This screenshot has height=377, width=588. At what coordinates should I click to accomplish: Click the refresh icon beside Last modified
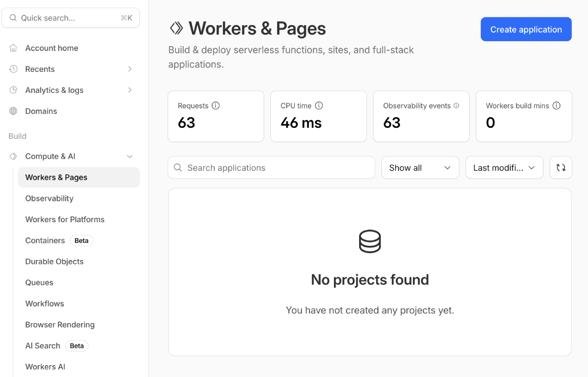pos(561,167)
